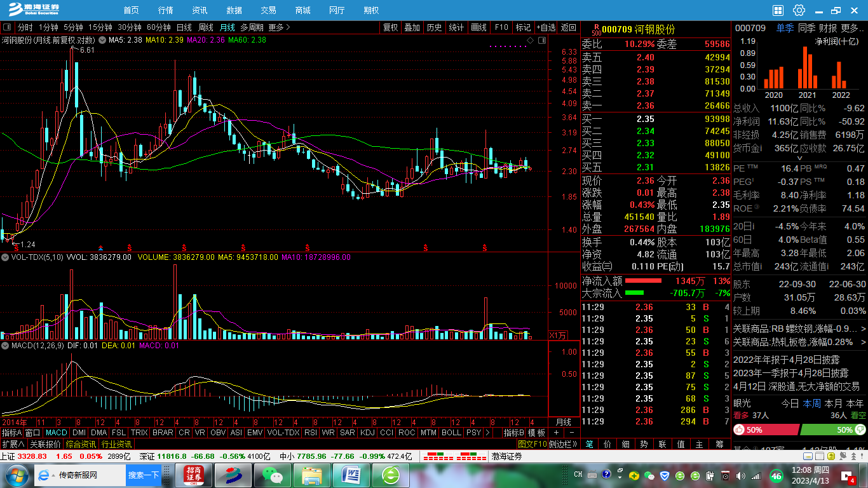Expand 更多 in the financial panel tabs
Screen dimensions: 868x488
(853, 28)
